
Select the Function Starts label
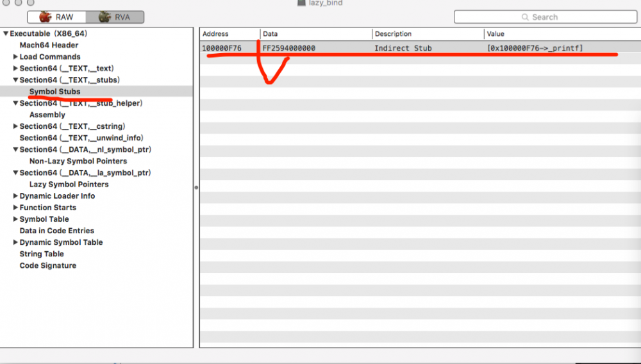click(x=48, y=208)
